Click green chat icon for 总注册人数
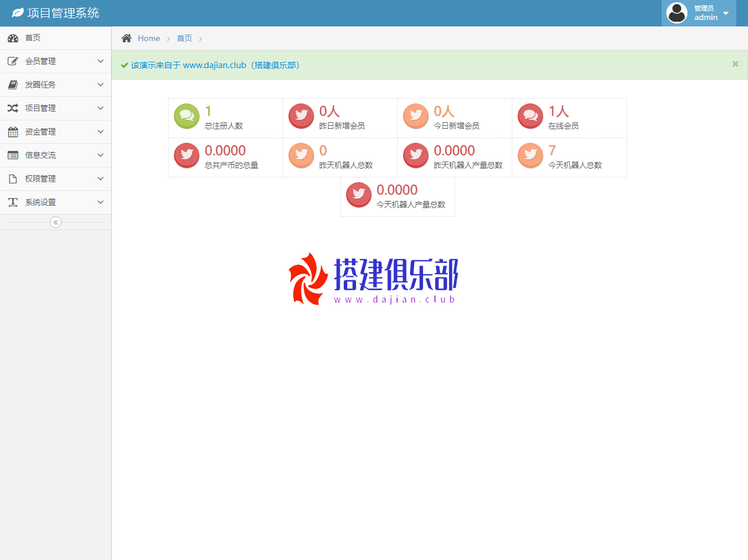 pyautogui.click(x=187, y=116)
